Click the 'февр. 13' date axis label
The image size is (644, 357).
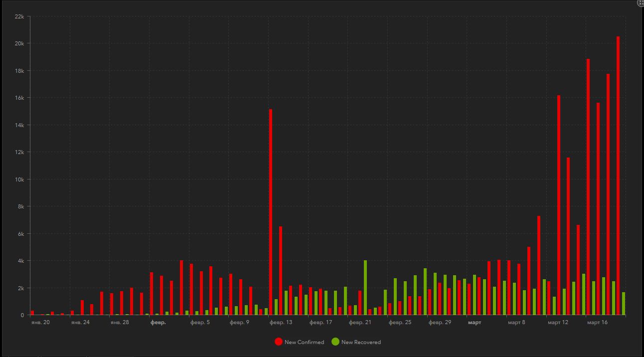pyautogui.click(x=281, y=323)
